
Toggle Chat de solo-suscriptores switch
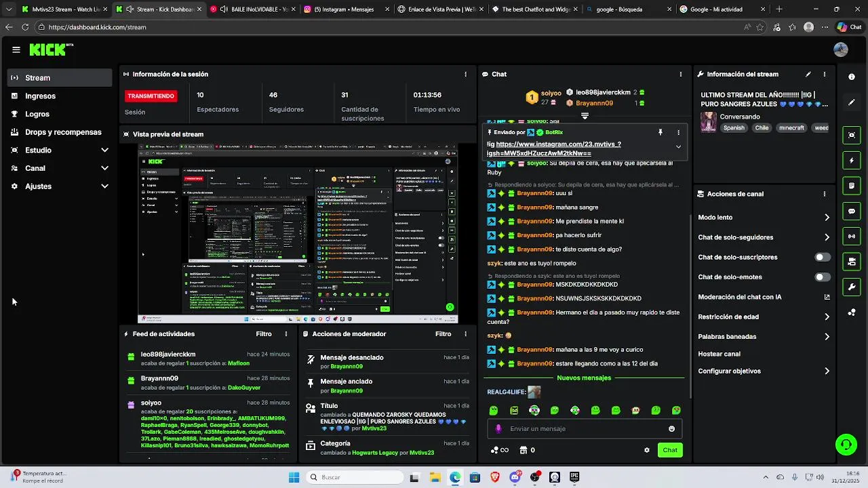click(823, 257)
